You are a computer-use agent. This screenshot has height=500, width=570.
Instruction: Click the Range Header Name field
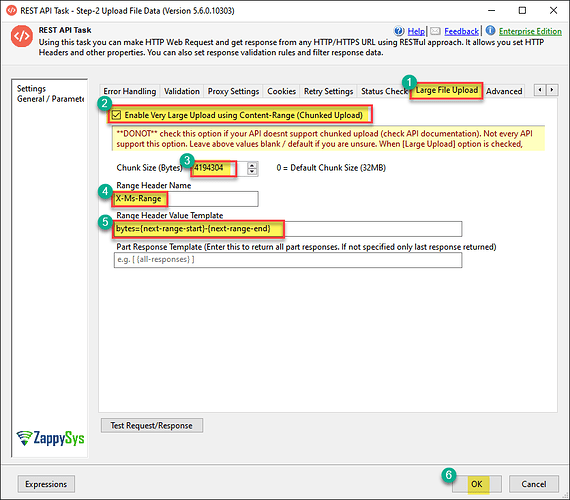click(x=186, y=199)
